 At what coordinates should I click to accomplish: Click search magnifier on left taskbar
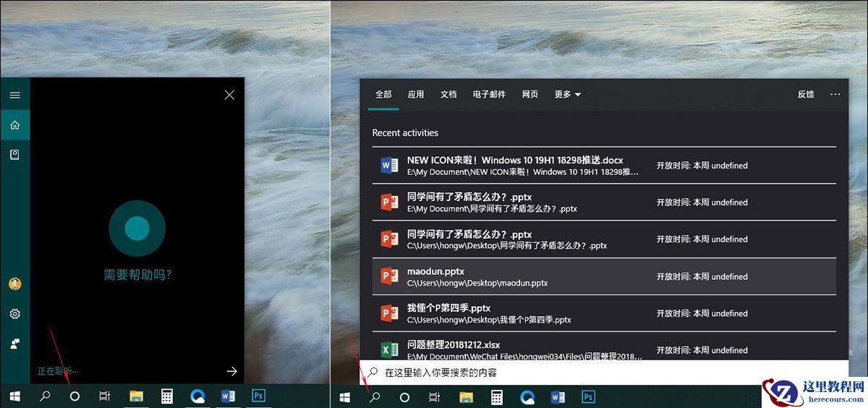tap(44, 396)
